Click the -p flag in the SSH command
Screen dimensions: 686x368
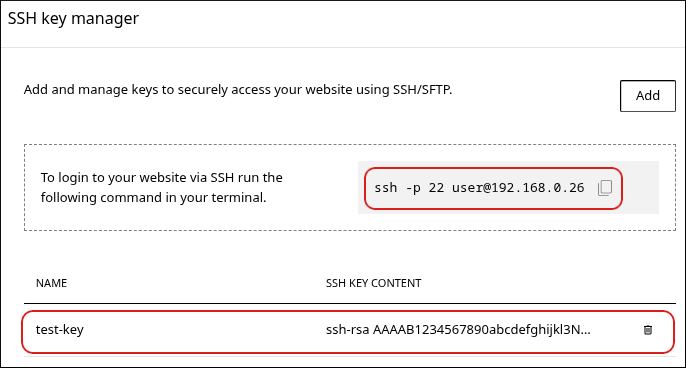point(413,189)
